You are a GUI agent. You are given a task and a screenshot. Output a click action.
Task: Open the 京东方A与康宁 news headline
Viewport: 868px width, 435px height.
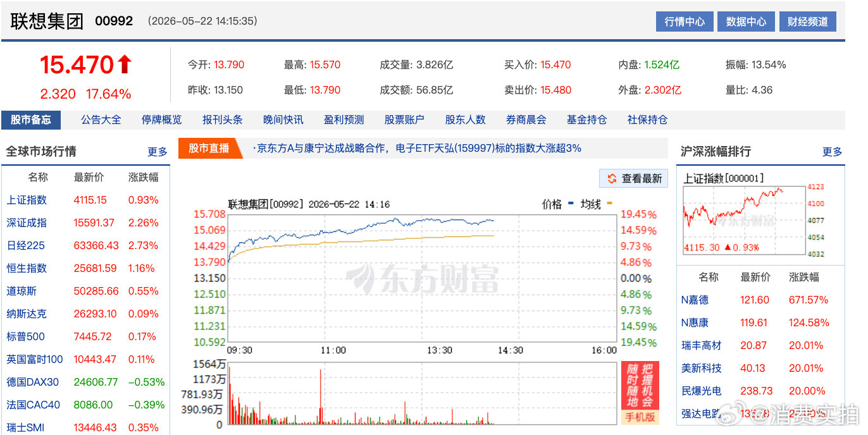tap(417, 148)
